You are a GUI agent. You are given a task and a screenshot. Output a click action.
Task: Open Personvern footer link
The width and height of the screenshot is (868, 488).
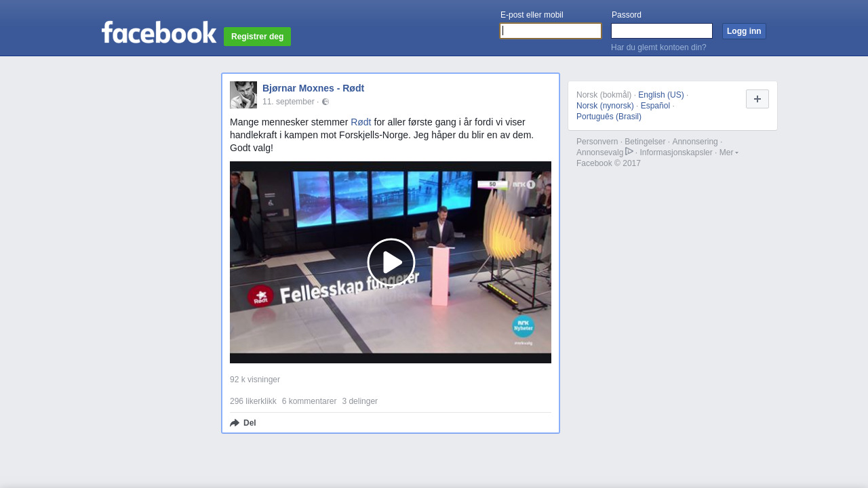point(597,142)
